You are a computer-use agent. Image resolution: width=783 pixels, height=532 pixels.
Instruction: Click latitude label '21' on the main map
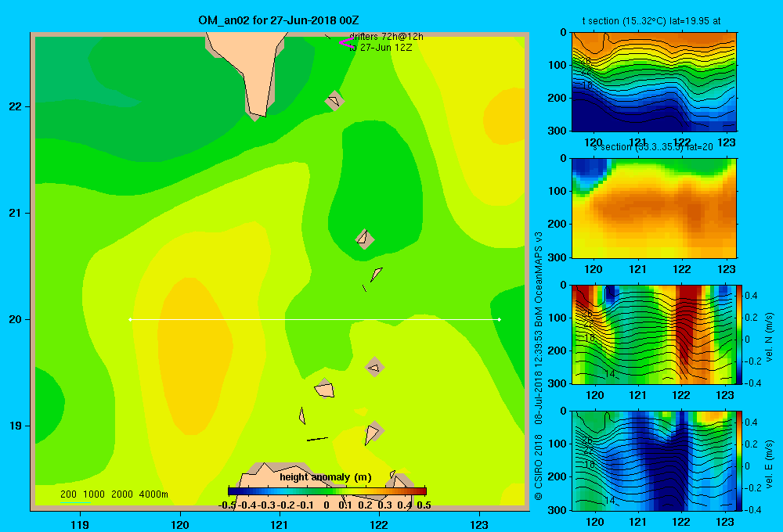tap(16, 213)
